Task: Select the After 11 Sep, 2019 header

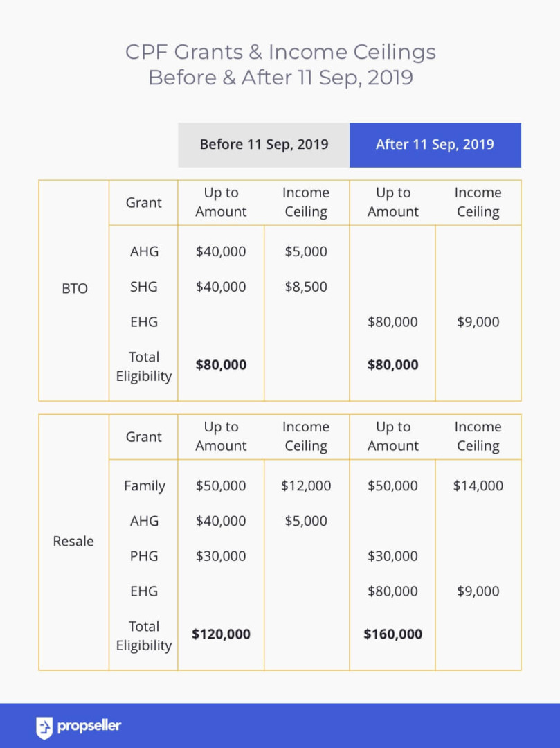Action: [x=435, y=145]
